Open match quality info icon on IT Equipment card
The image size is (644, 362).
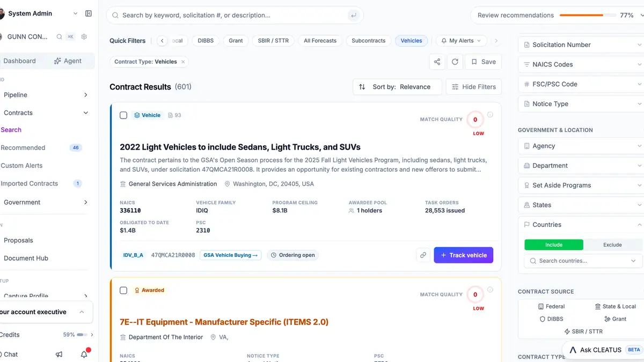pyautogui.click(x=490, y=290)
